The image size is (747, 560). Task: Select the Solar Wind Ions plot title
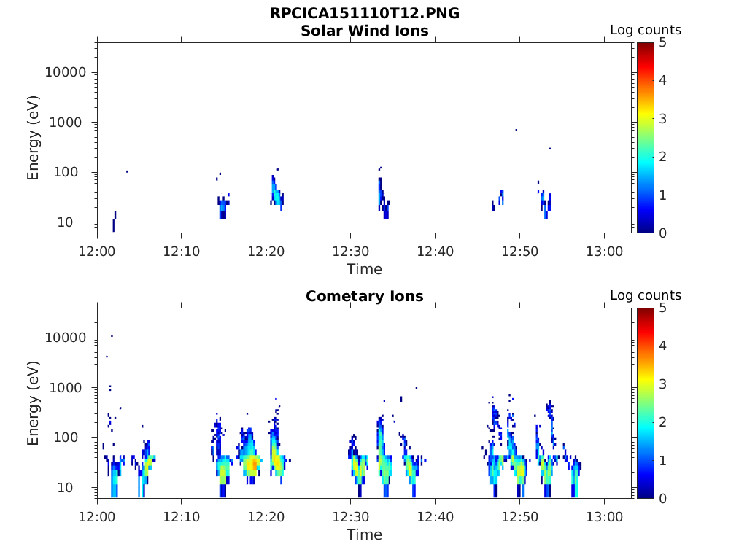(365, 31)
